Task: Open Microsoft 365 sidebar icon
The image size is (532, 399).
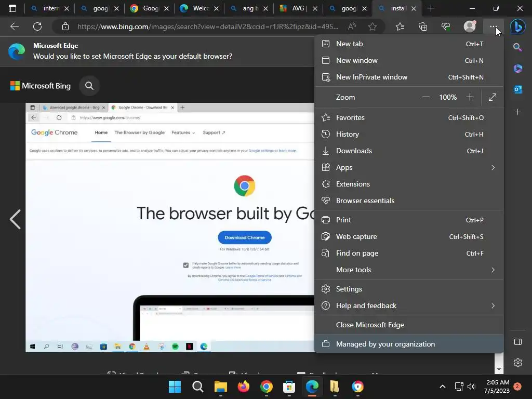Action: pyautogui.click(x=517, y=68)
